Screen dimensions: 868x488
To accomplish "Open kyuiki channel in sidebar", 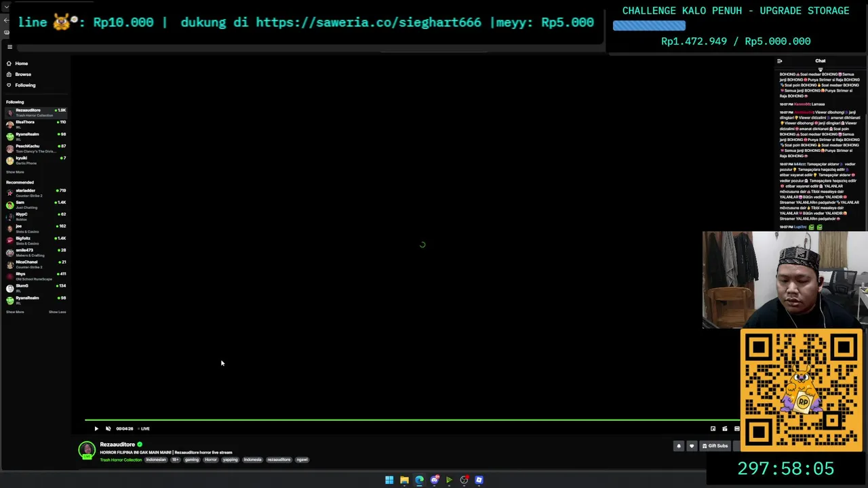I will click(x=36, y=160).
